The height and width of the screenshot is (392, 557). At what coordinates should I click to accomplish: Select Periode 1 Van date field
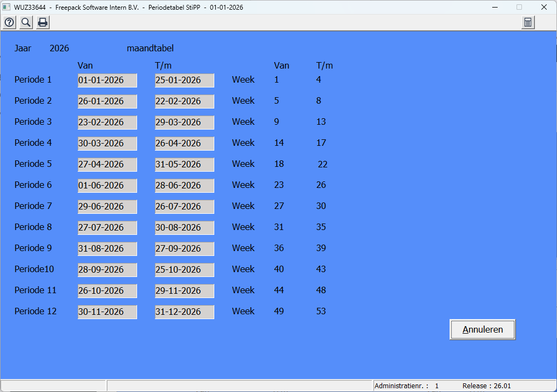tap(107, 80)
